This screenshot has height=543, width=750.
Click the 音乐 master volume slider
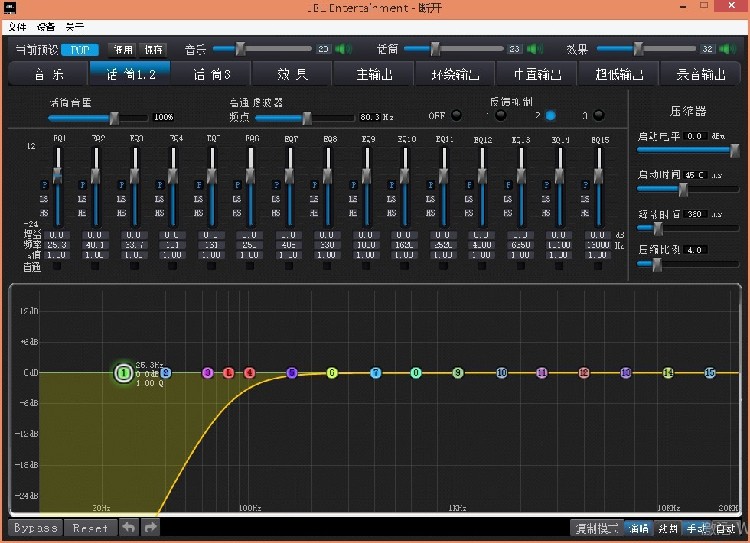pyautogui.click(x=262, y=49)
